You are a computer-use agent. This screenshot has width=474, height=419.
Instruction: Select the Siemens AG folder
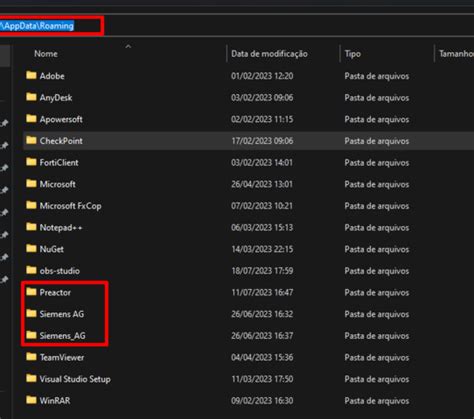pos(62,314)
